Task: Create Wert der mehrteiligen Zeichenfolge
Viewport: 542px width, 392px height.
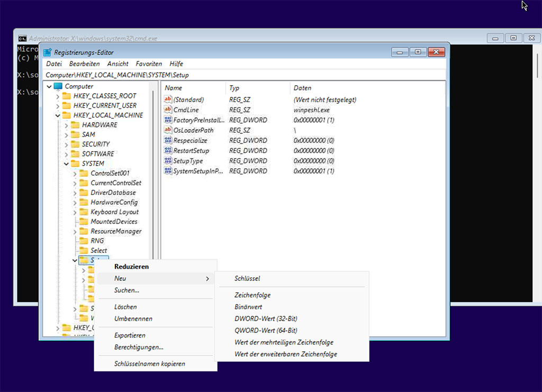Action: coord(292,342)
